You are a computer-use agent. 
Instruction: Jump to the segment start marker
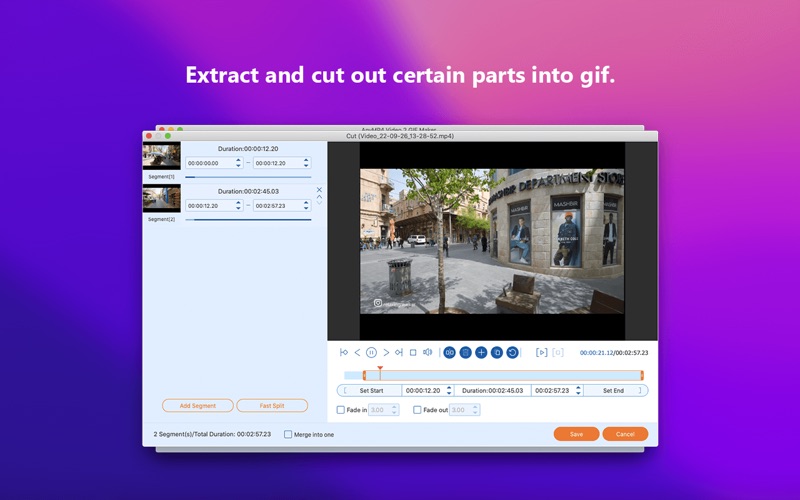coord(344,352)
